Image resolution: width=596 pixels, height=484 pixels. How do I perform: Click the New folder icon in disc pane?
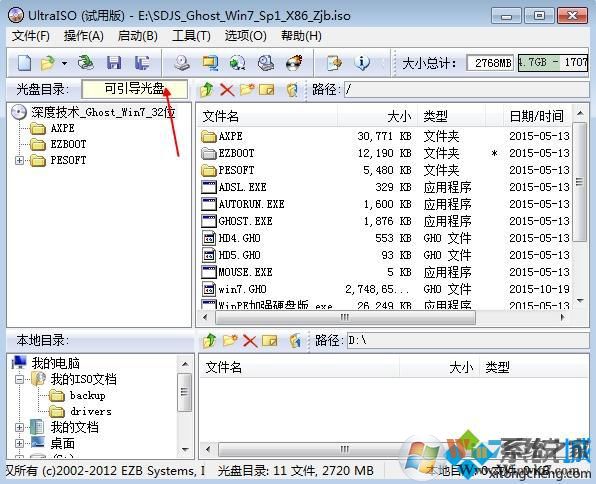(247, 90)
